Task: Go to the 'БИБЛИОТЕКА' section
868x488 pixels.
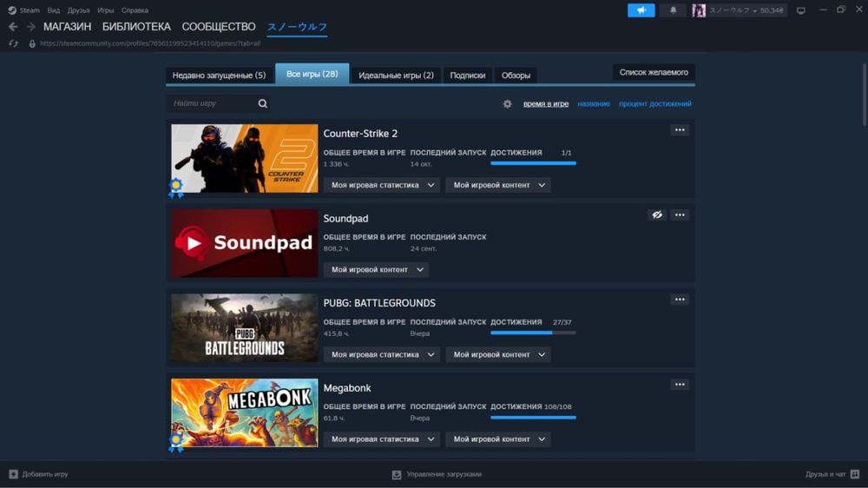Action: pos(137,27)
